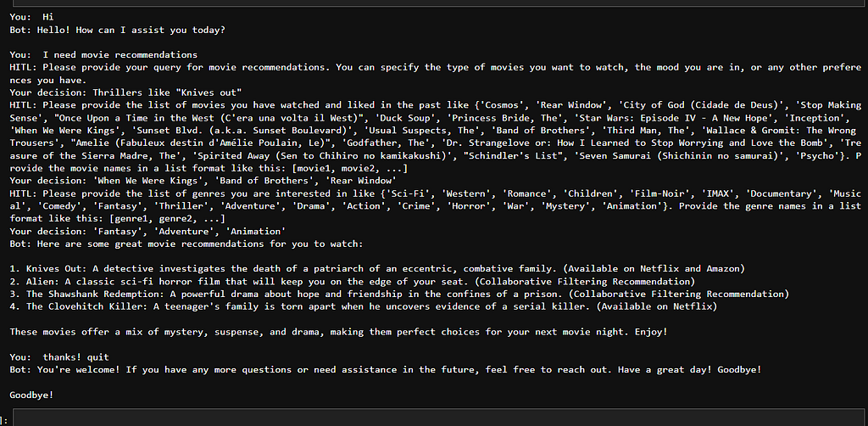Click the "thanks! quit" user message
The height and width of the screenshot is (426, 868).
(x=75, y=357)
